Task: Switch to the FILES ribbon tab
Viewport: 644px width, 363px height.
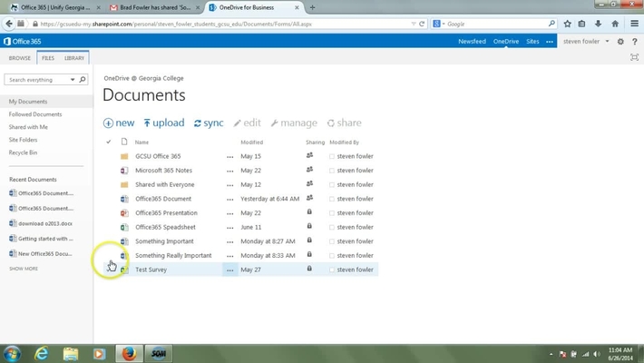Action: tap(48, 58)
